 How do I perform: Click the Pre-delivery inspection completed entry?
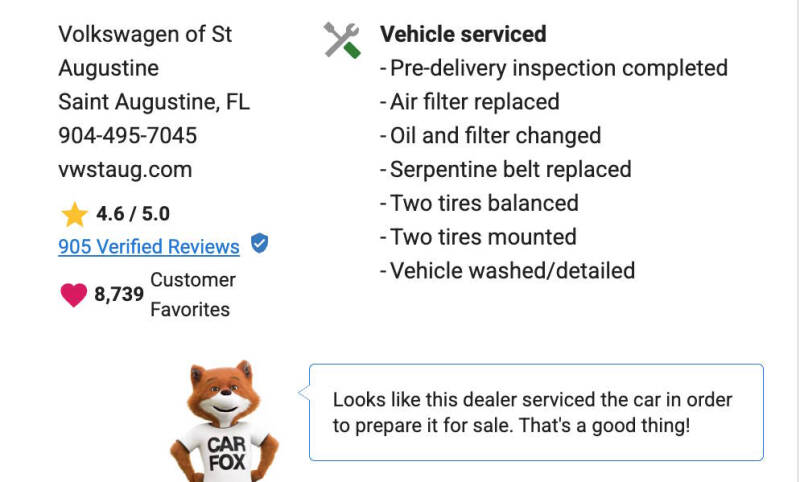[554, 68]
